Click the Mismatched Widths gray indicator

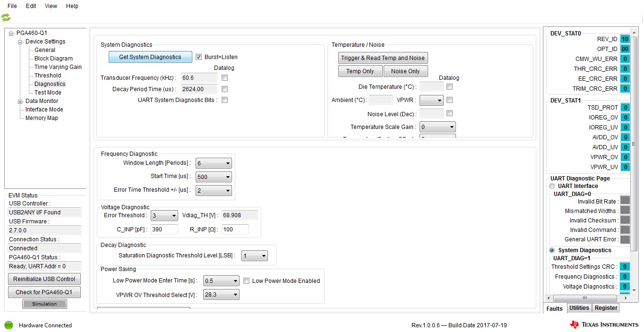625,210
